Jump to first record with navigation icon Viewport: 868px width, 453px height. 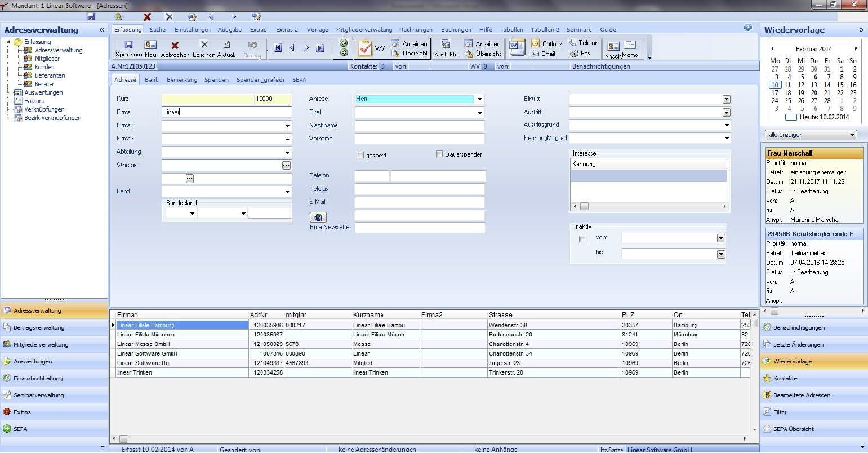278,48
